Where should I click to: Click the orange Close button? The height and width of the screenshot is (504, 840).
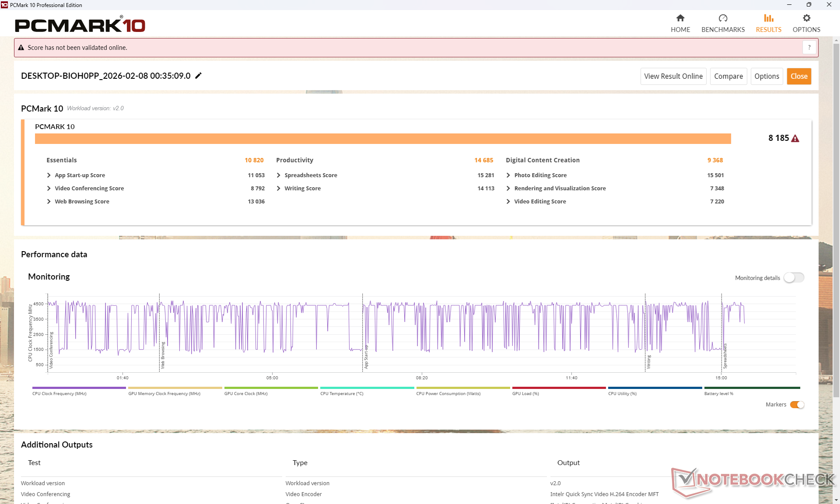pos(799,76)
